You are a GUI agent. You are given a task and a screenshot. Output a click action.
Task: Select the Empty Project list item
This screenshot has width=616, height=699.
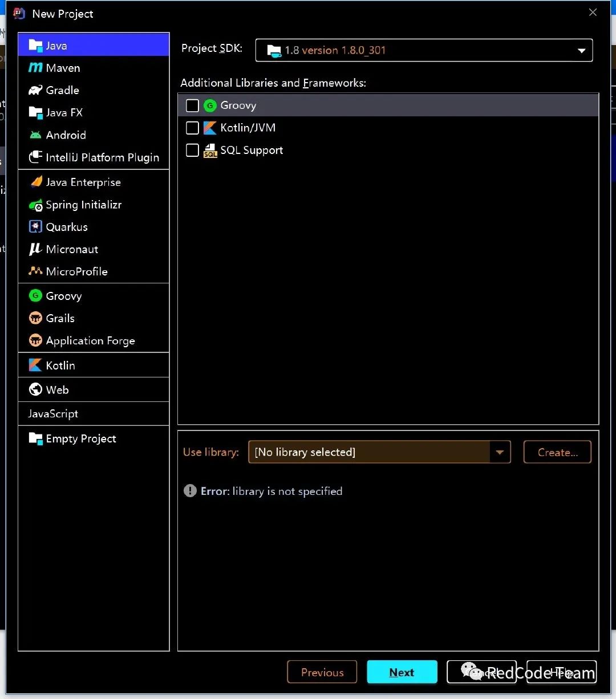pyautogui.click(x=94, y=438)
